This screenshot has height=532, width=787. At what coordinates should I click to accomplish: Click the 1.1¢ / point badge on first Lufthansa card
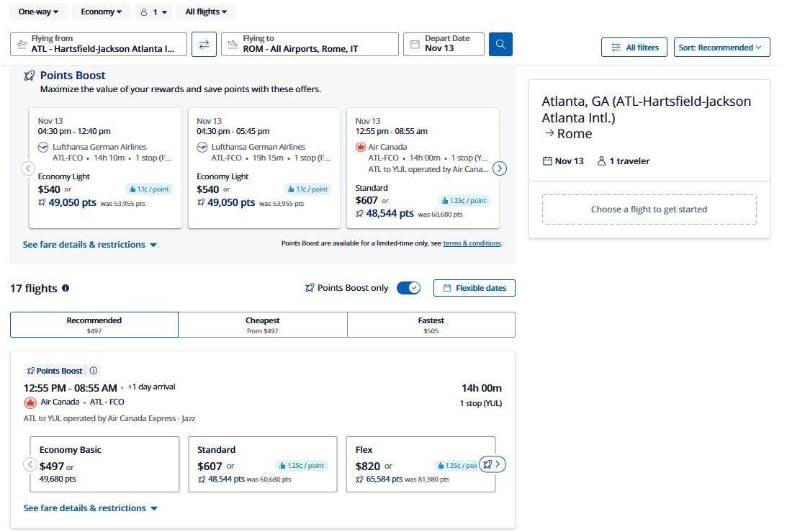(x=149, y=189)
